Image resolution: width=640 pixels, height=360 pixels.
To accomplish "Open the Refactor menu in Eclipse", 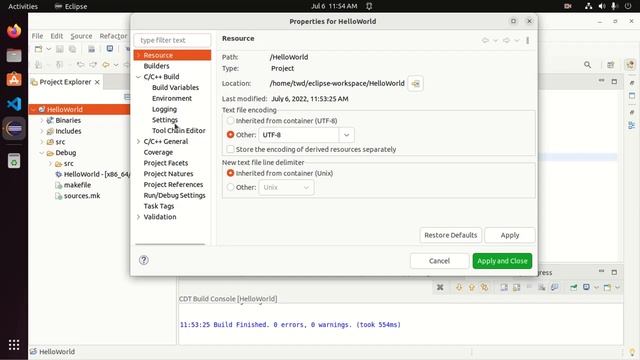I will tap(113, 36).
